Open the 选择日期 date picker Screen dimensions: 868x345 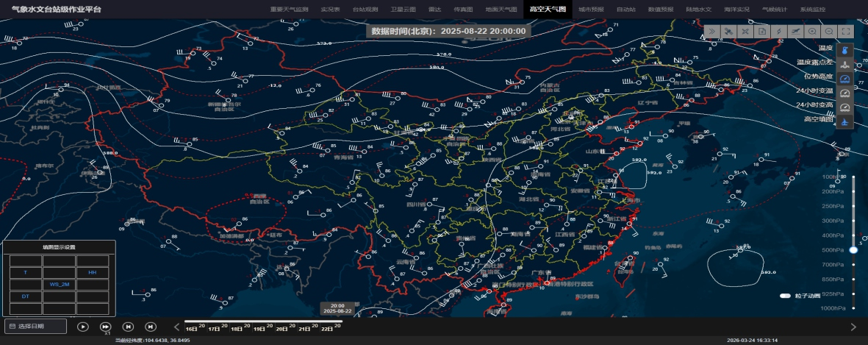[x=35, y=327]
